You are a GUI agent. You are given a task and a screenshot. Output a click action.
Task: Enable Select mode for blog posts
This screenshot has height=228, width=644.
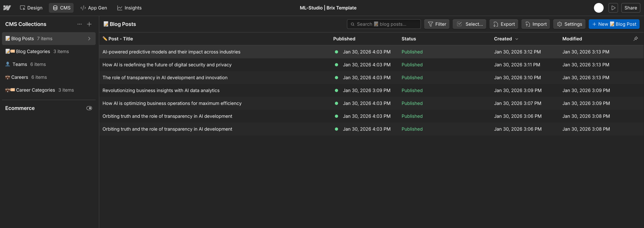pos(469,24)
